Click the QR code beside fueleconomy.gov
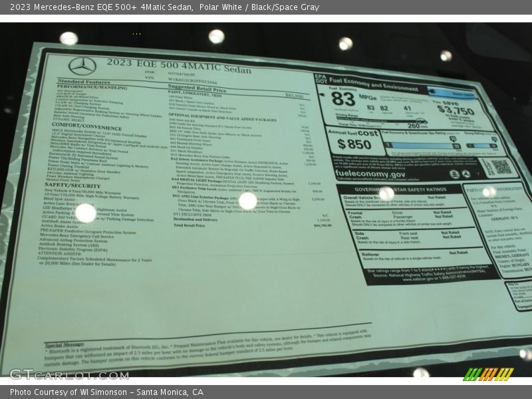This screenshot has height=399, width=532. pyautogui.click(x=501, y=167)
